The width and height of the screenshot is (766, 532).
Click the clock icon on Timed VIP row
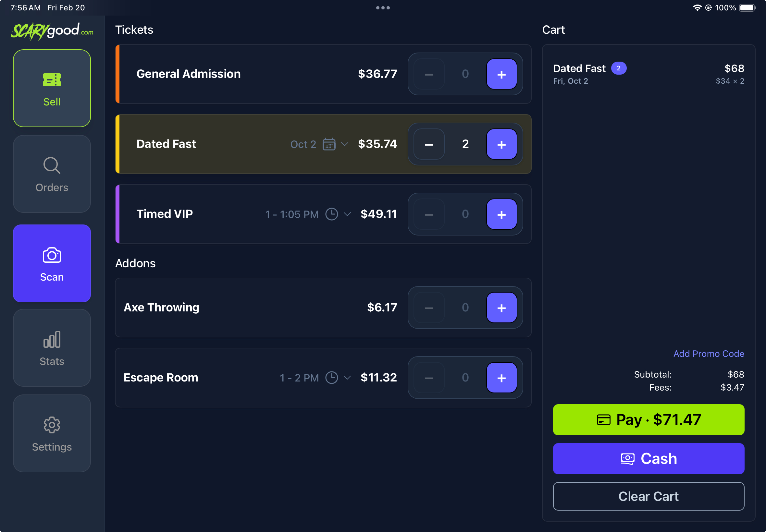[332, 214]
